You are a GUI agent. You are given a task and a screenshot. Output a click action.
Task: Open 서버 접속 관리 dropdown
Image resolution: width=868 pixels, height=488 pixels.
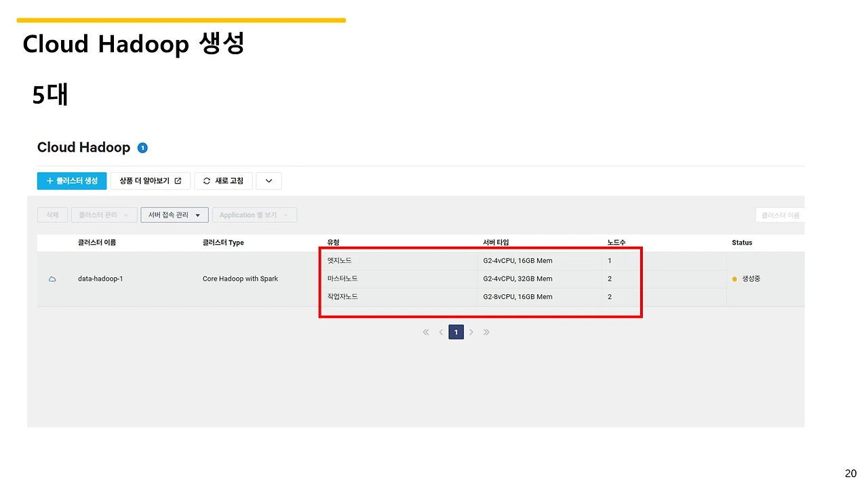174,215
